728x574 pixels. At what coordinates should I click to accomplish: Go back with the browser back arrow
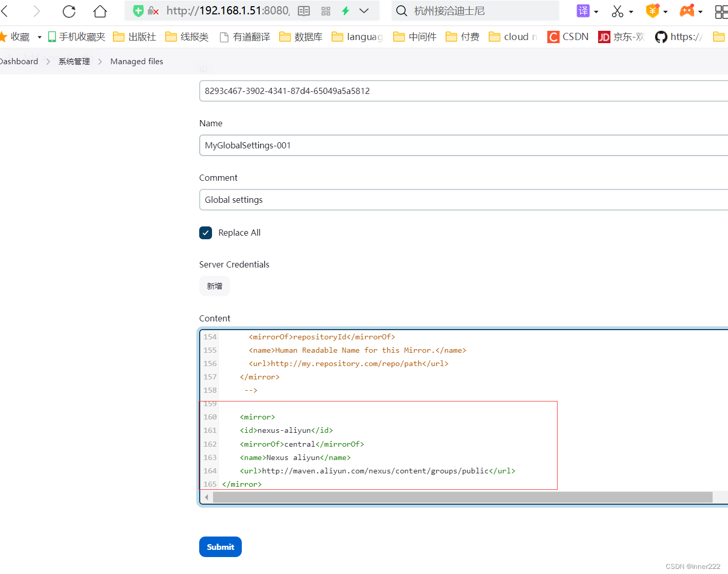point(5,11)
